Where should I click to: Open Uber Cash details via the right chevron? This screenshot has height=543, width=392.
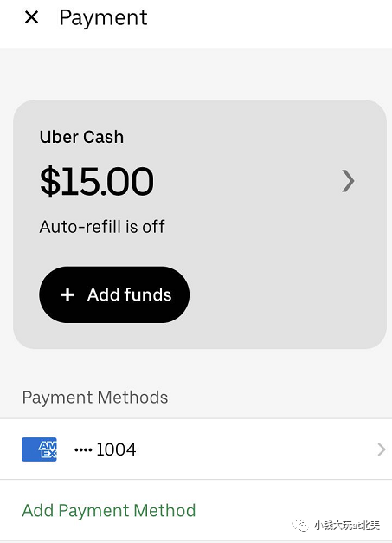click(348, 181)
